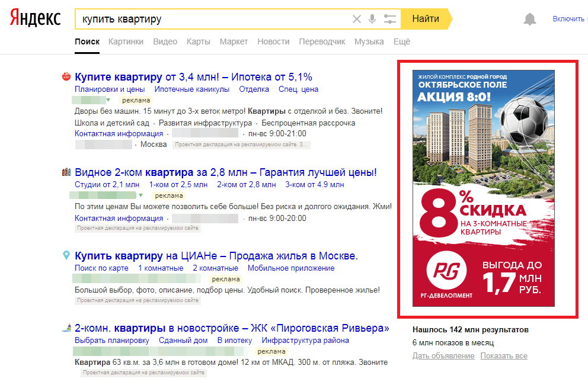
Task: Open the Ипотечные каникулы sitelink
Action: [x=192, y=89]
